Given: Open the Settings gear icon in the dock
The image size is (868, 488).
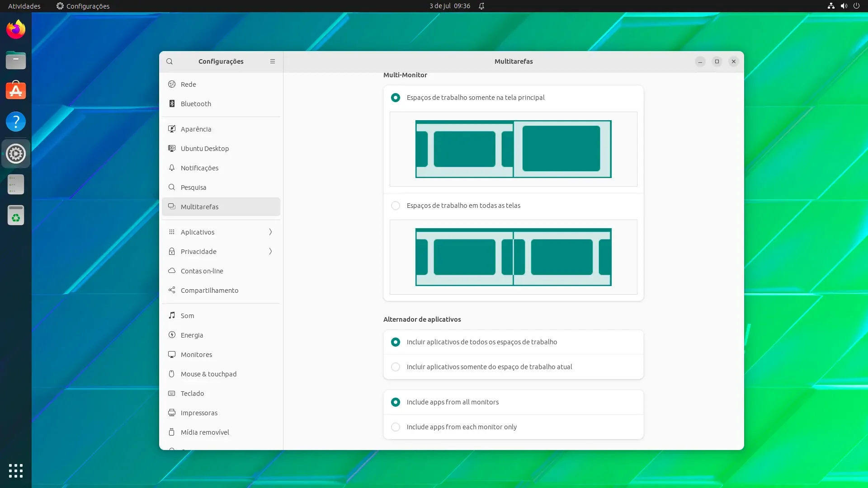Looking at the screenshot, I should point(16,154).
